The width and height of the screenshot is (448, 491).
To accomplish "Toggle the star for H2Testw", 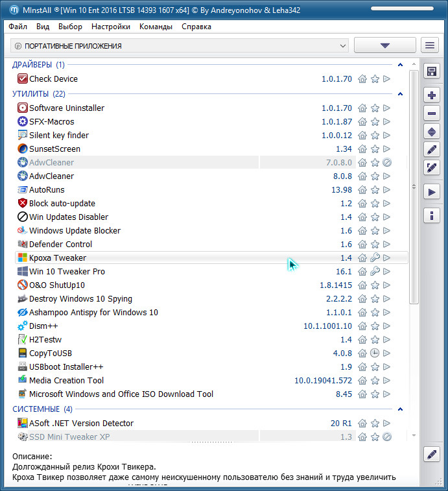I will tap(375, 340).
